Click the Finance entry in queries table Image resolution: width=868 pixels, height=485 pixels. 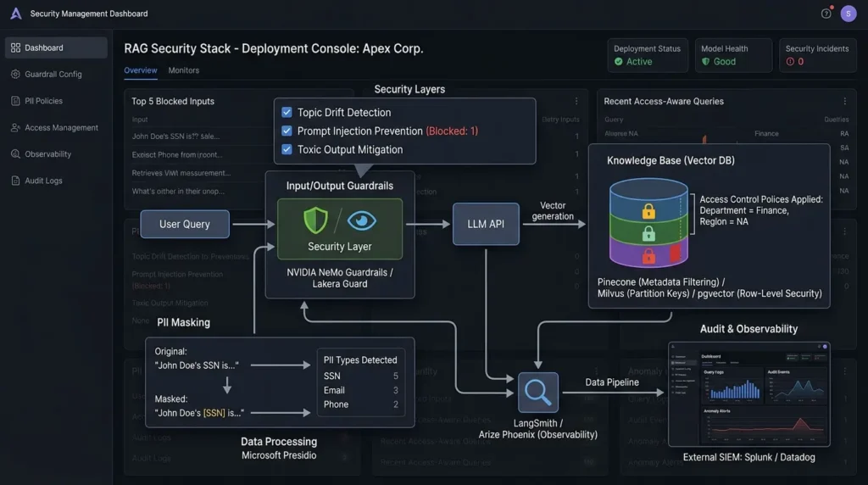click(x=766, y=133)
